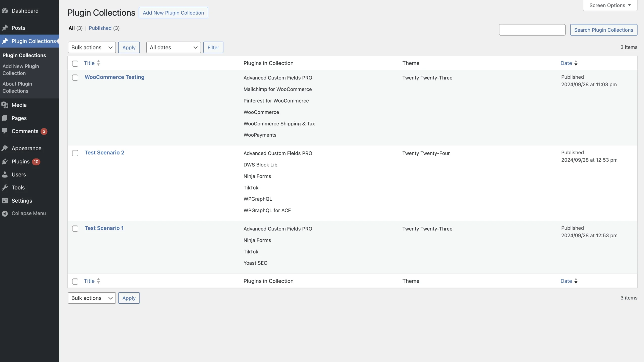Click the Search Plugin Collections button
The height and width of the screenshot is (362, 644).
point(603,30)
